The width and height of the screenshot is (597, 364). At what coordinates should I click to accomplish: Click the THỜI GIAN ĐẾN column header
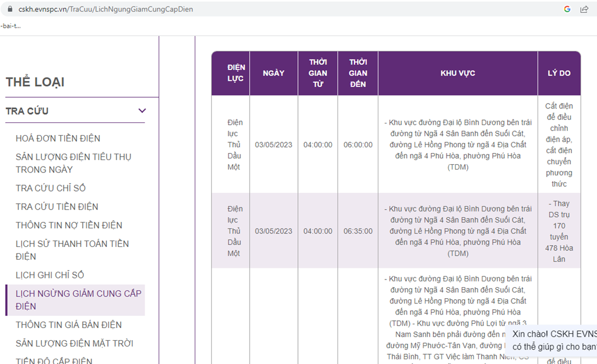[358, 73]
